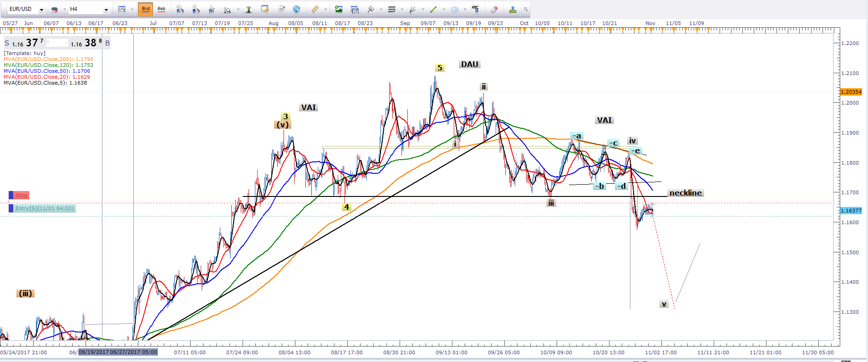Toggle the vertical autoscale icon

tap(249, 9)
